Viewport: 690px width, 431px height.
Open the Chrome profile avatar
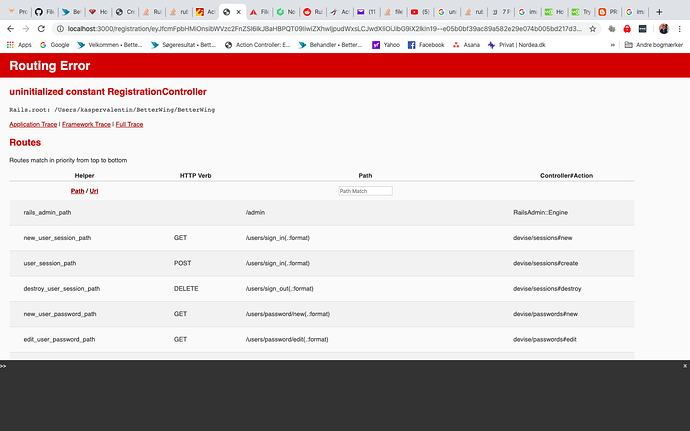(x=665, y=29)
